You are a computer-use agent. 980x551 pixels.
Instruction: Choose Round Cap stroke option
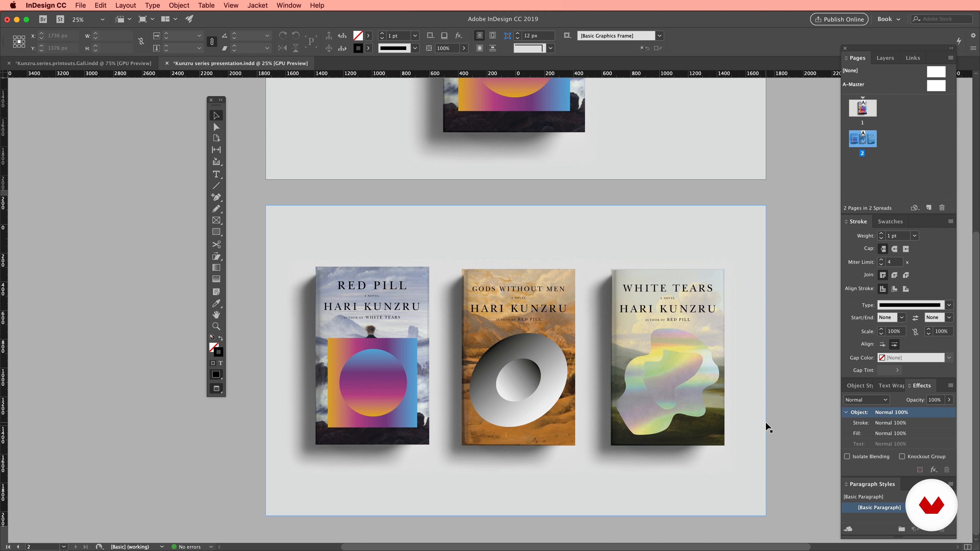click(895, 249)
